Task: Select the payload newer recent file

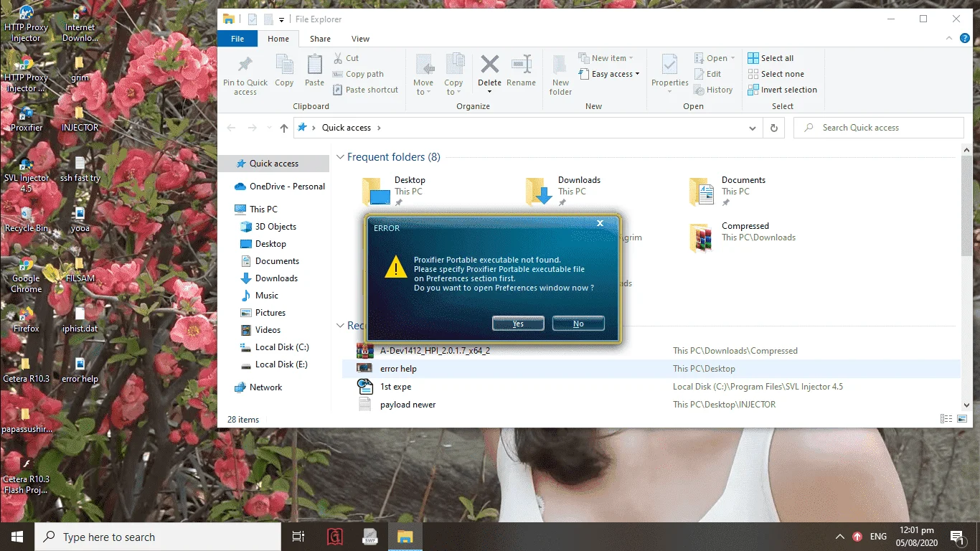Action: coord(407,405)
